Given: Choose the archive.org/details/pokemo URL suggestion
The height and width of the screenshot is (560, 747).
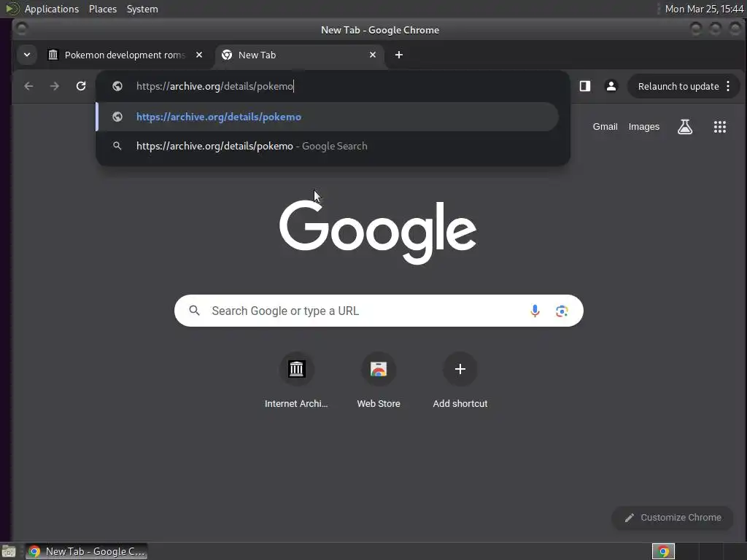Looking at the screenshot, I should coord(328,117).
